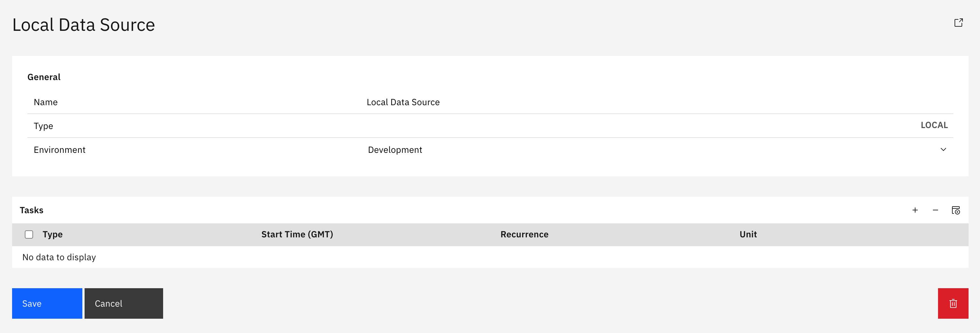The width and height of the screenshot is (980, 333).
Task: Save the data source settings
Action: click(47, 303)
